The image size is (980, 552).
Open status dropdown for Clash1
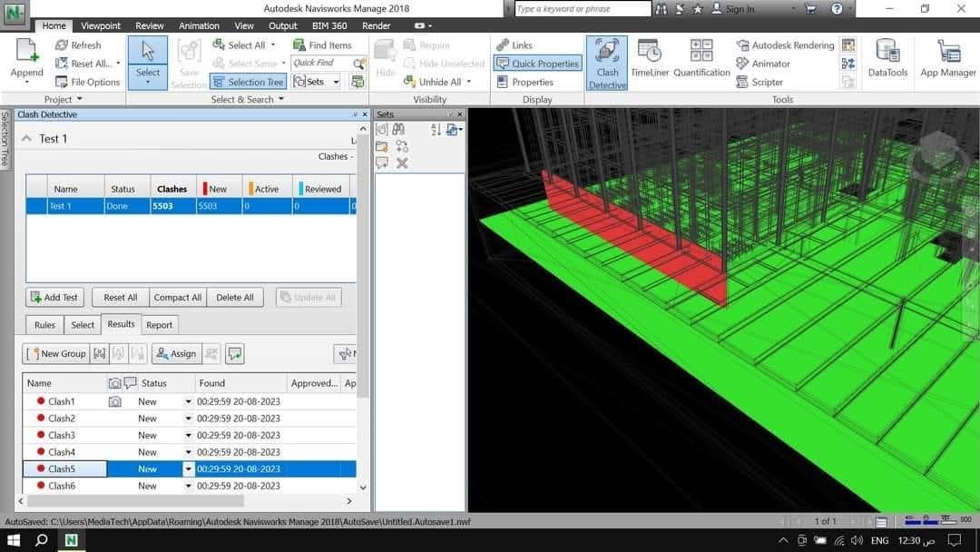coord(188,401)
